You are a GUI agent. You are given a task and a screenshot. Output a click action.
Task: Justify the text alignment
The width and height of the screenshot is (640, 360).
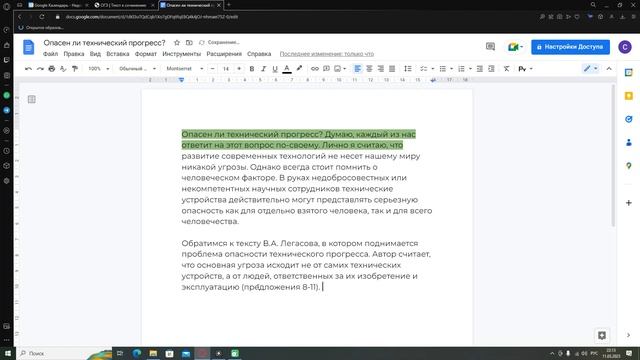(392, 69)
